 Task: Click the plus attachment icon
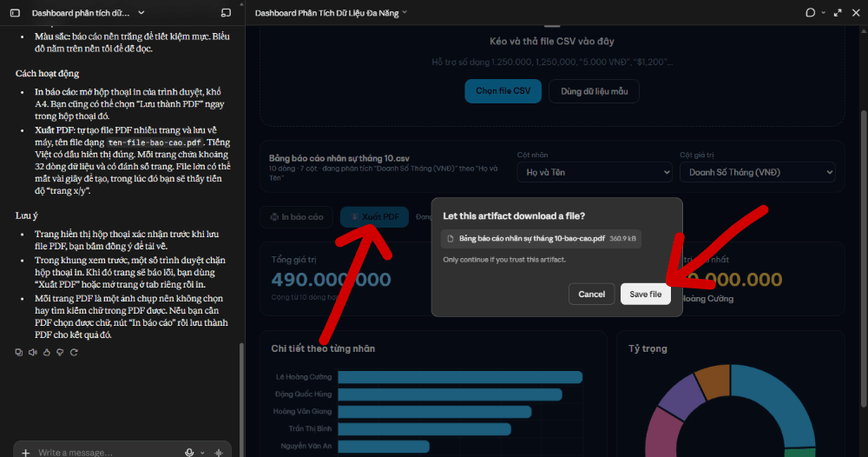(x=25, y=453)
